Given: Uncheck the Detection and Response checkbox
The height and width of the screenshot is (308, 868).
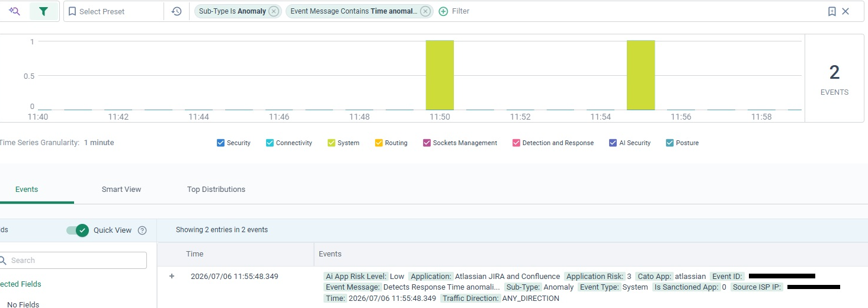Looking at the screenshot, I should 517,143.
